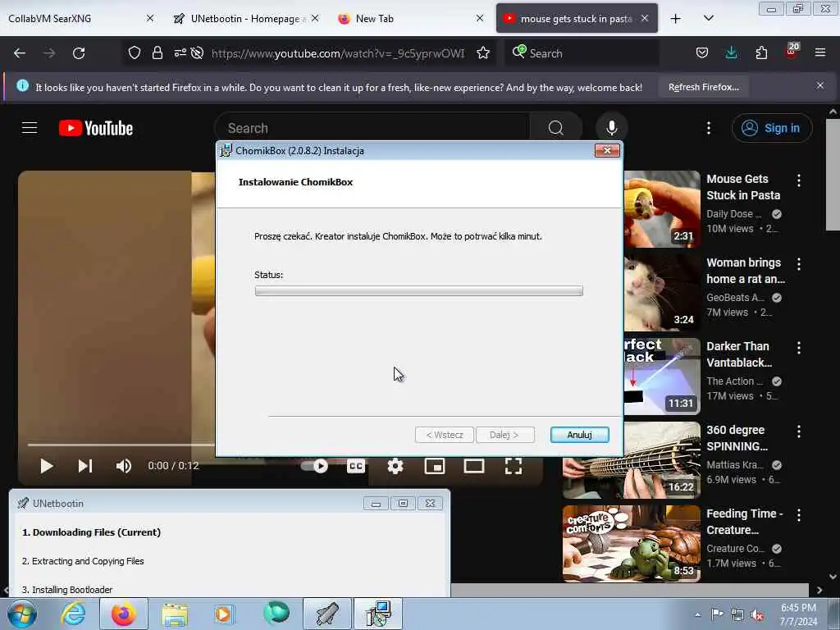The width and height of the screenshot is (840, 630).
Task: Open options for Woman brings home a rat
Action: tap(799, 264)
